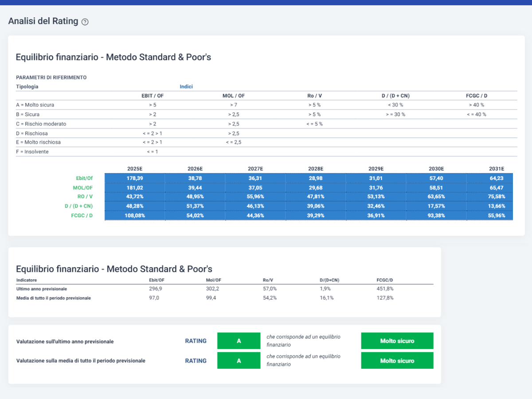This screenshot has width=532, height=399.
Task: Click the D = Rischiosa row label
Action: [32, 133]
